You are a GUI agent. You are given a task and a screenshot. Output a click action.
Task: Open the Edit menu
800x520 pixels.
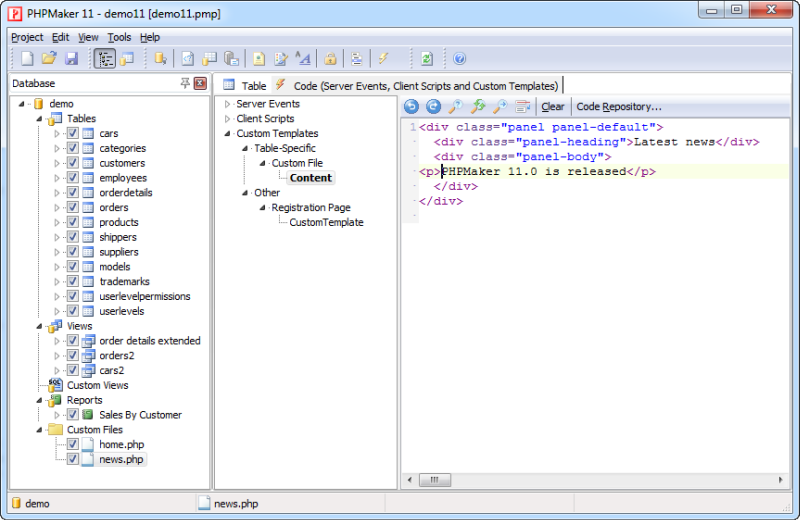click(x=60, y=37)
